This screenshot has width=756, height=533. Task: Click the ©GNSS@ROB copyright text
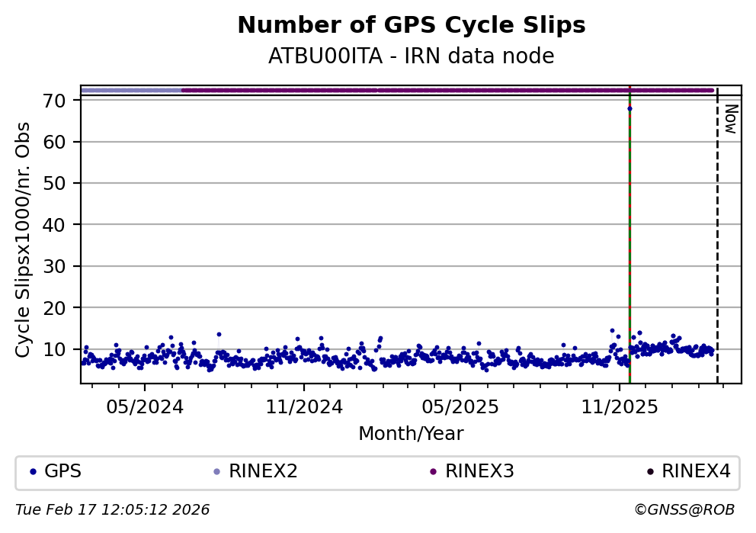point(684,509)
